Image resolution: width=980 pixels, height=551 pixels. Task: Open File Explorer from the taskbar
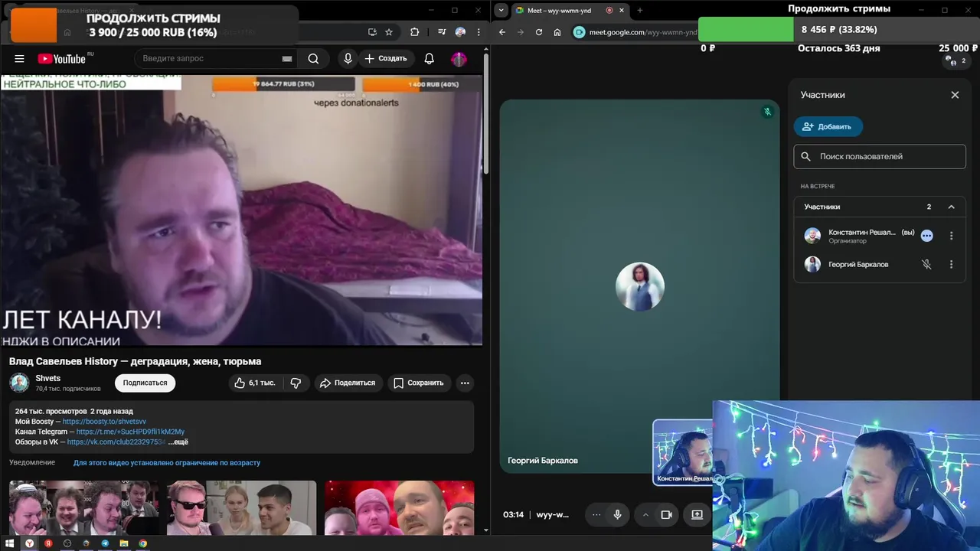(x=123, y=543)
